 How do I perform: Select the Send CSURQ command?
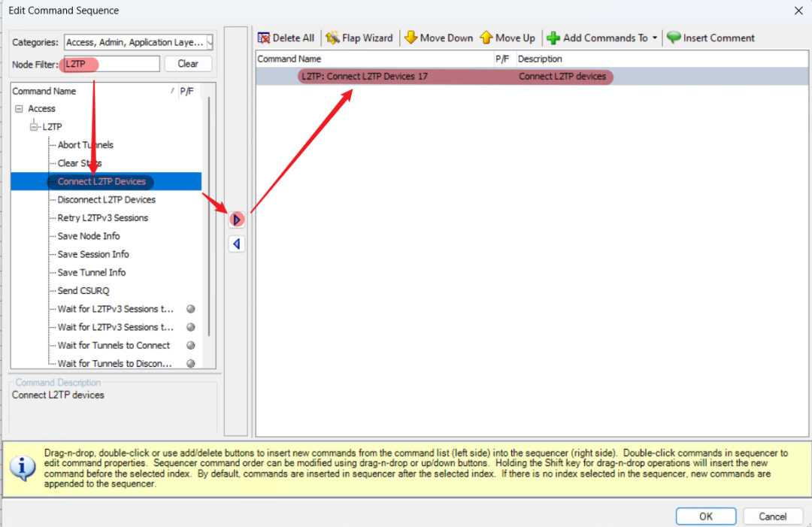[x=83, y=291]
